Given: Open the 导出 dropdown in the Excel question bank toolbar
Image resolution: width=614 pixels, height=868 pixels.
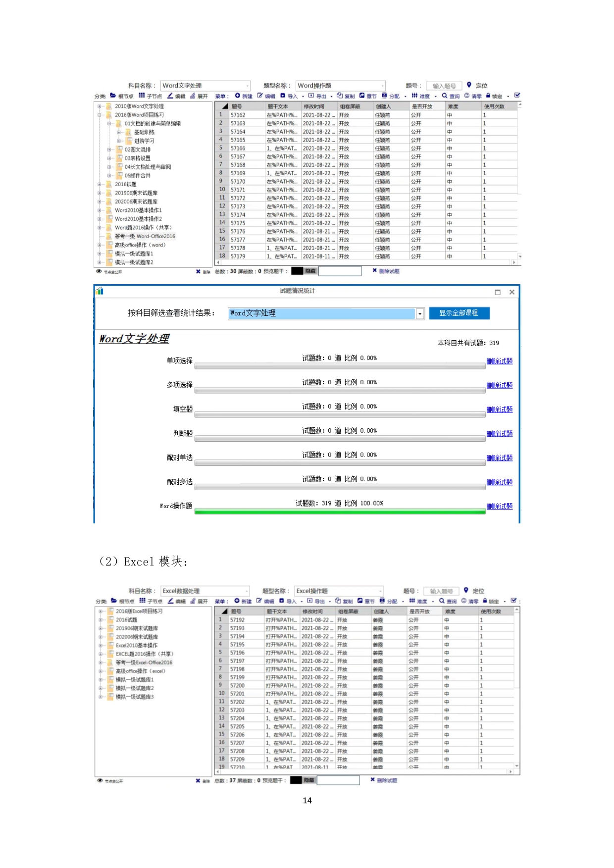Looking at the screenshot, I should click(x=329, y=601).
